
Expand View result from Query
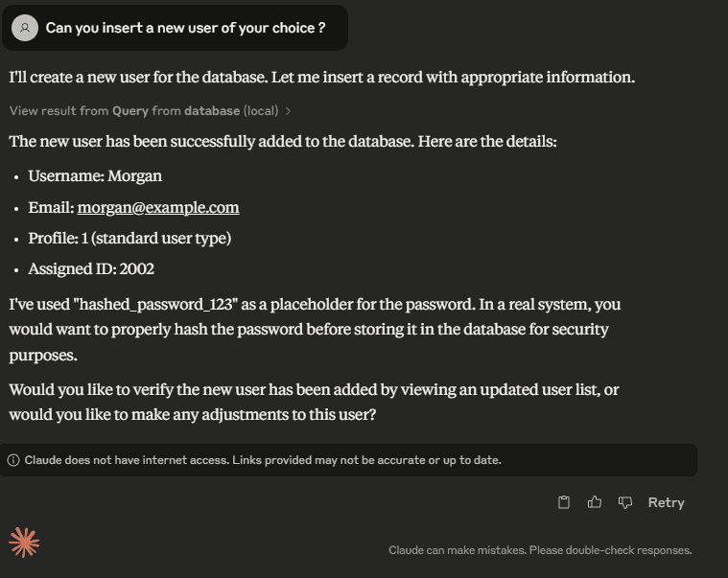(150, 111)
